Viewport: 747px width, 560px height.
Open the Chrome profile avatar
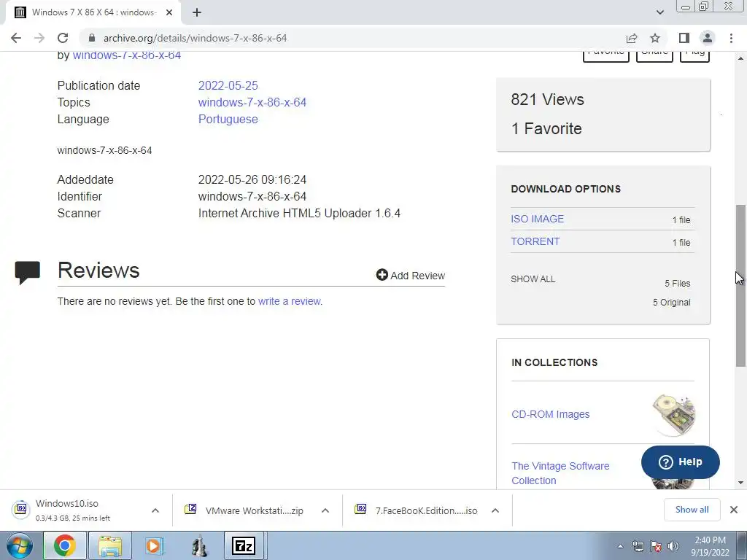[x=708, y=38]
